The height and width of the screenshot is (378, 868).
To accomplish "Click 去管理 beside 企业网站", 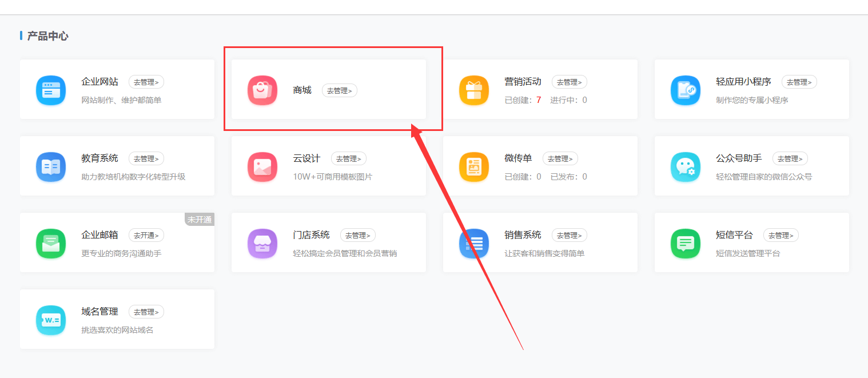I will (146, 82).
